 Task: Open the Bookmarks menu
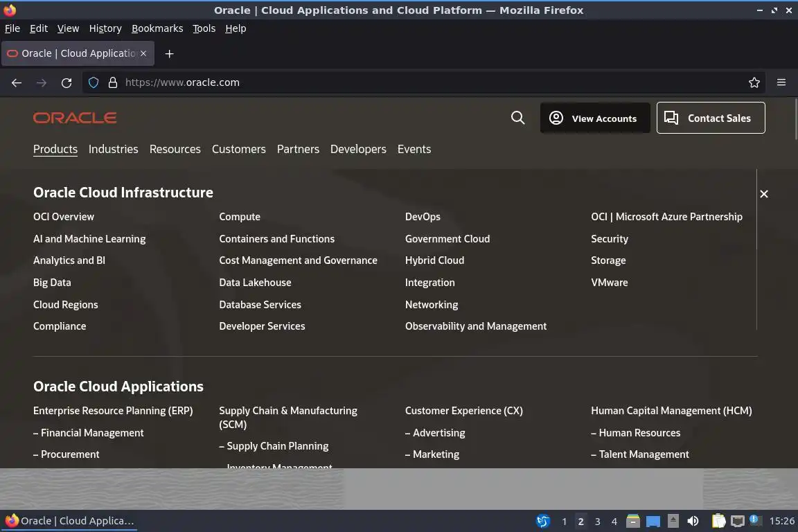coord(157,28)
